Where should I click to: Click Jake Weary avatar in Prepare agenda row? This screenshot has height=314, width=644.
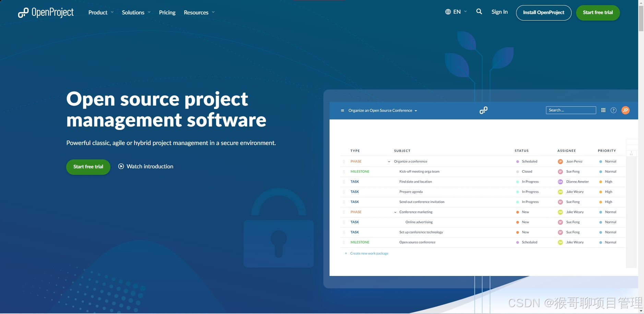coord(560,192)
